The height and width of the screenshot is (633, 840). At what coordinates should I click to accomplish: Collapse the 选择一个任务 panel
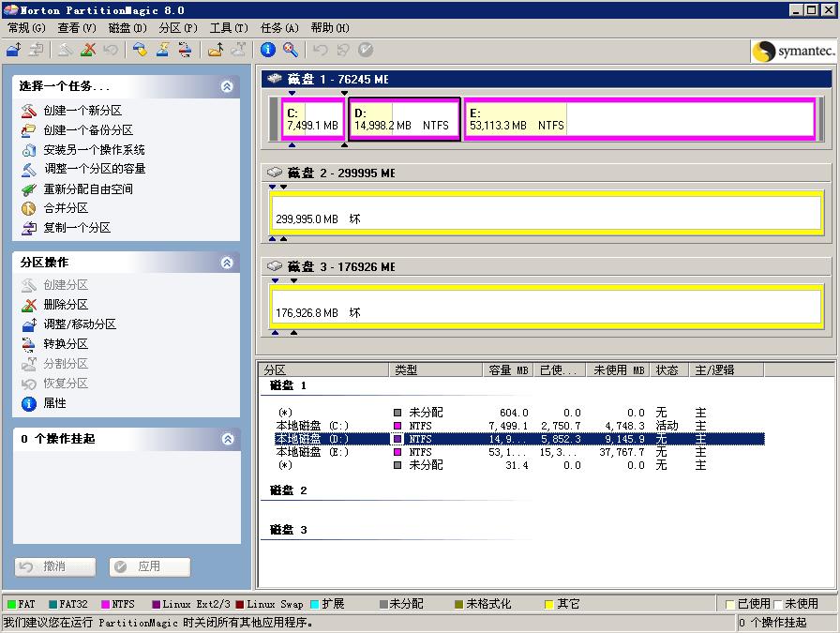coord(227,86)
